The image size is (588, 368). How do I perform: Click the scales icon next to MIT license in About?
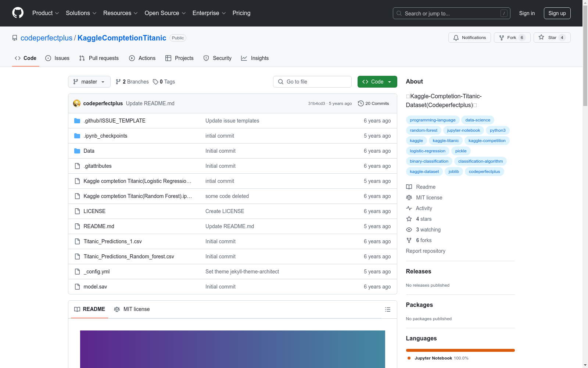click(409, 198)
